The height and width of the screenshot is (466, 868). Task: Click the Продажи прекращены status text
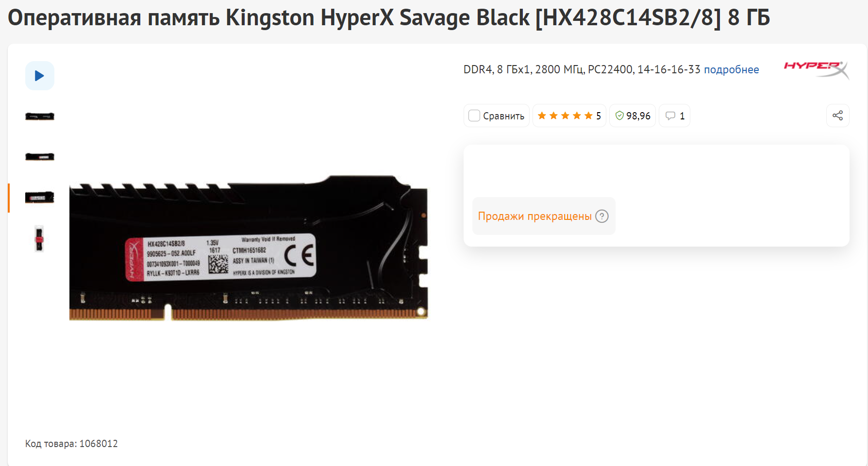534,216
